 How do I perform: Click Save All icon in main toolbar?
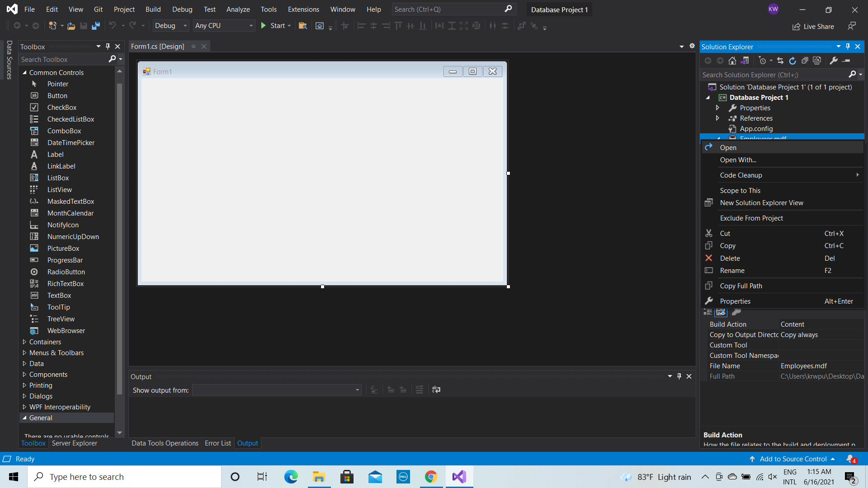click(95, 26)
